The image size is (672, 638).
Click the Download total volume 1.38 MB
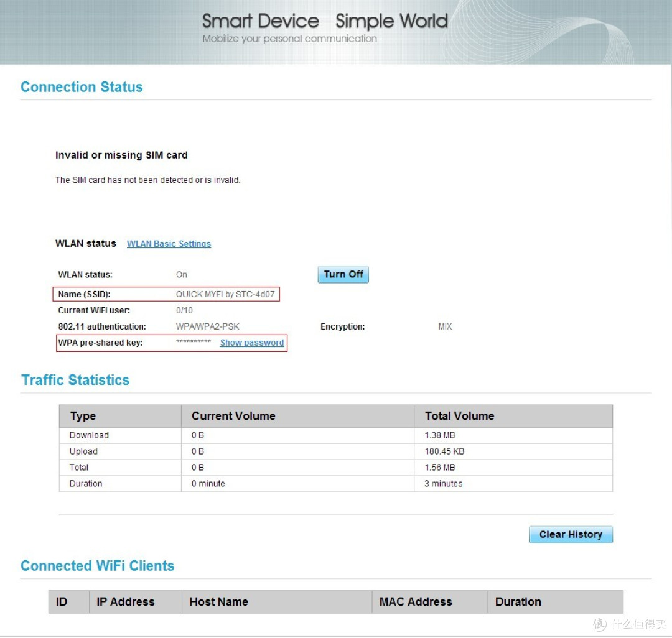[x=440, y=435]
